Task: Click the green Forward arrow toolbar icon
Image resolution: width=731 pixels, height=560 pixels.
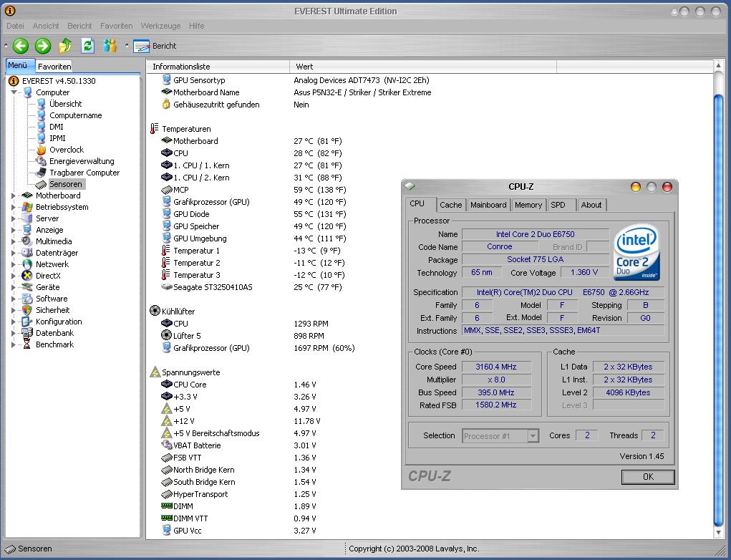Action: click(43, 46)
